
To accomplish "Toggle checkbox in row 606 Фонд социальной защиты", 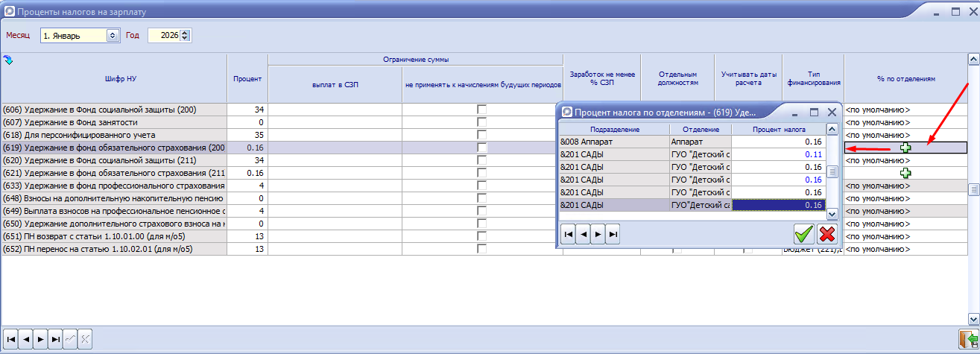I will [482, 110].
